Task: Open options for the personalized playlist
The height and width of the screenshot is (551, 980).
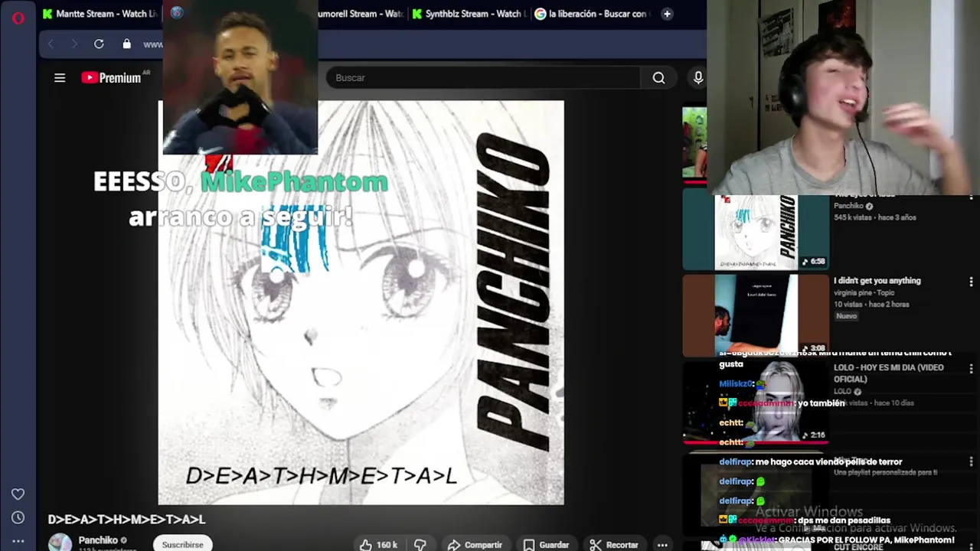Action: (x=971, y=461)
